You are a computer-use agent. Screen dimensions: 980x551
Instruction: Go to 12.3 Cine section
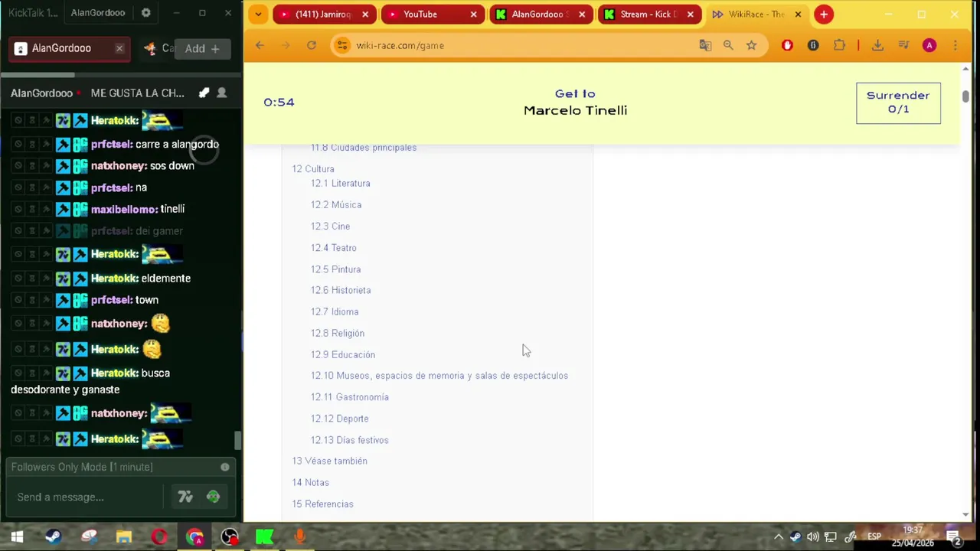(331, 227)
